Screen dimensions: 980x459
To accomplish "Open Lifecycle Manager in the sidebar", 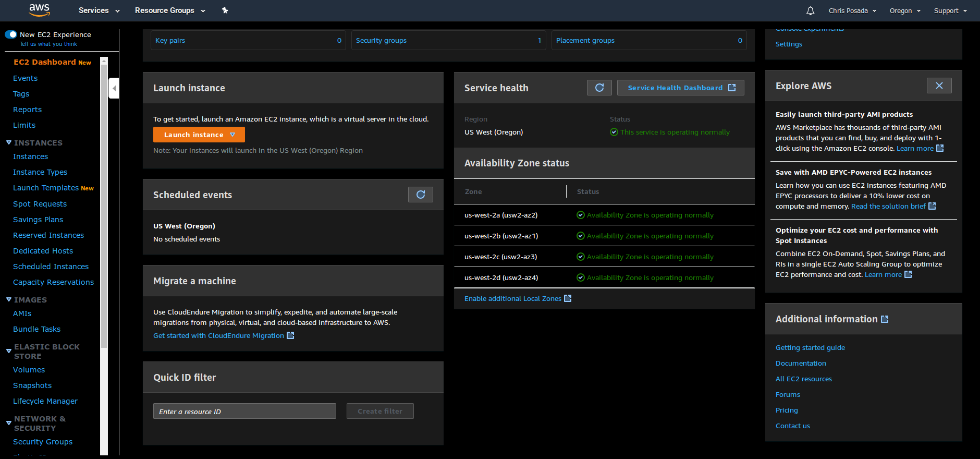I will click(x=45, y=401).
